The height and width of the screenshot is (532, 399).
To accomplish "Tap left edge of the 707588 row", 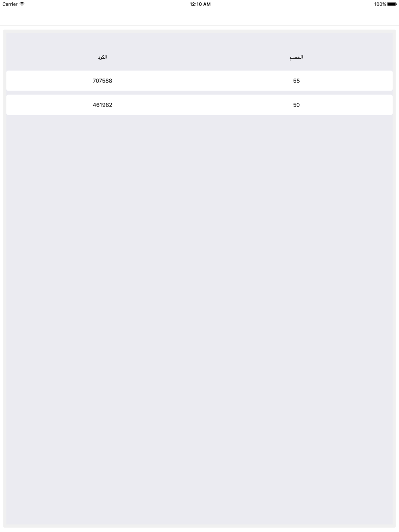I will pyautogui.click(x=16, y=81).
